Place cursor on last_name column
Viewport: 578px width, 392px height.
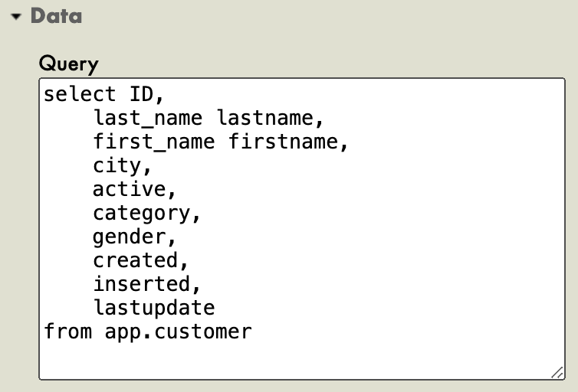(x=148, y=119)
